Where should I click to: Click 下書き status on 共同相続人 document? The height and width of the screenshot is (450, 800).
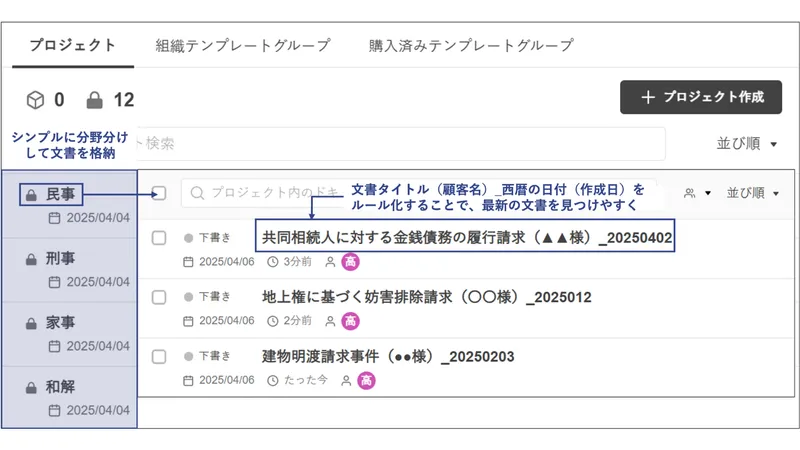(x=207, y=238)
